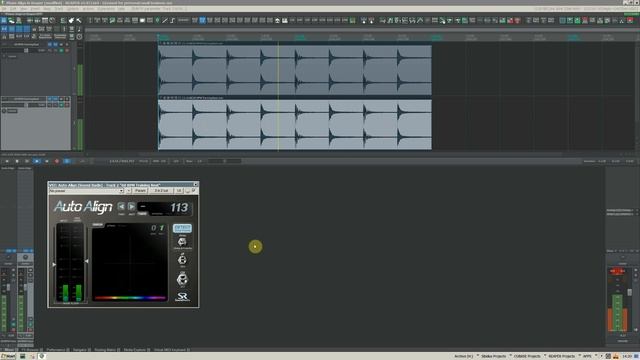The height and width of the screenshot is (360, 640).
Task: Click the right meter threshold arrow handle
Action: (x=87, y=261)
